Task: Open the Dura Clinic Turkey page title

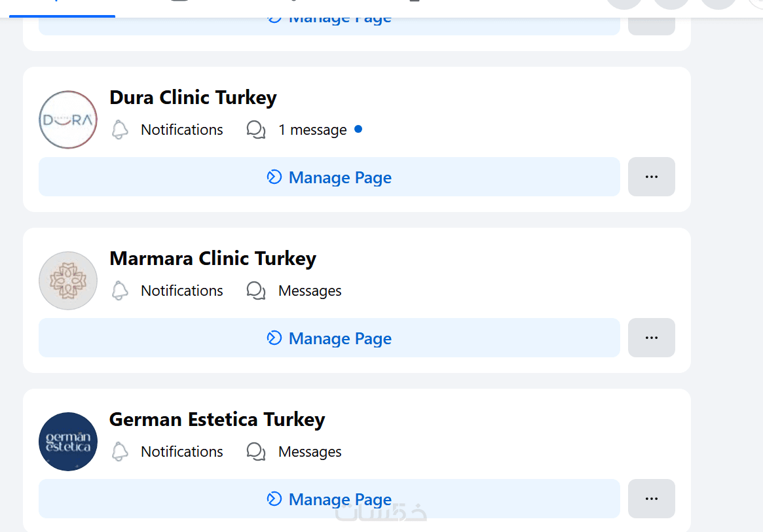Action: point(193,98)
